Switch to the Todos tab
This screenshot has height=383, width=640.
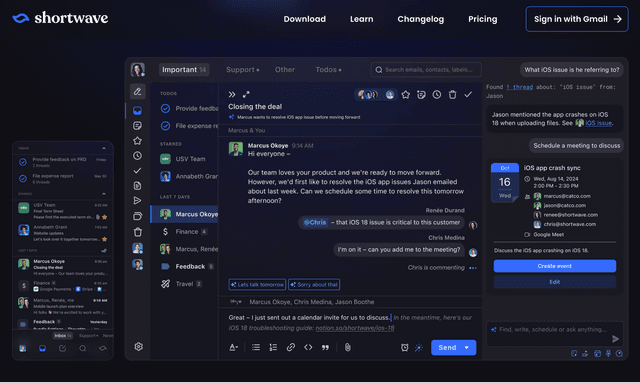(x=328, y=70)
